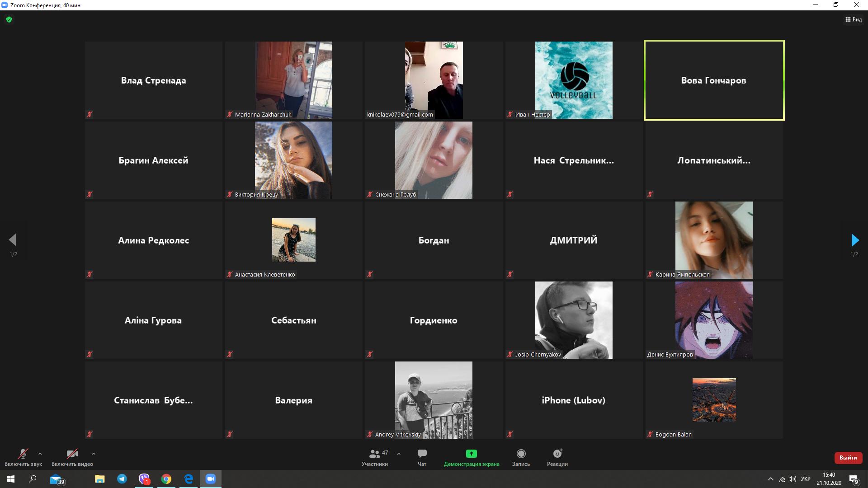This screenshot has height=488, width=868.
Task: Click Zoom icon in taskbar
Action: pos(211,479)
